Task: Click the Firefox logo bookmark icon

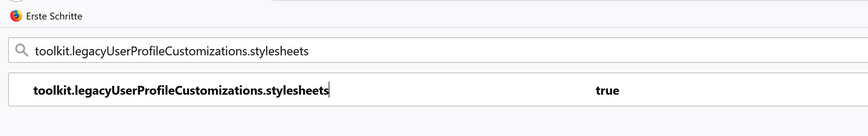Action: click(x=16, y=16)
